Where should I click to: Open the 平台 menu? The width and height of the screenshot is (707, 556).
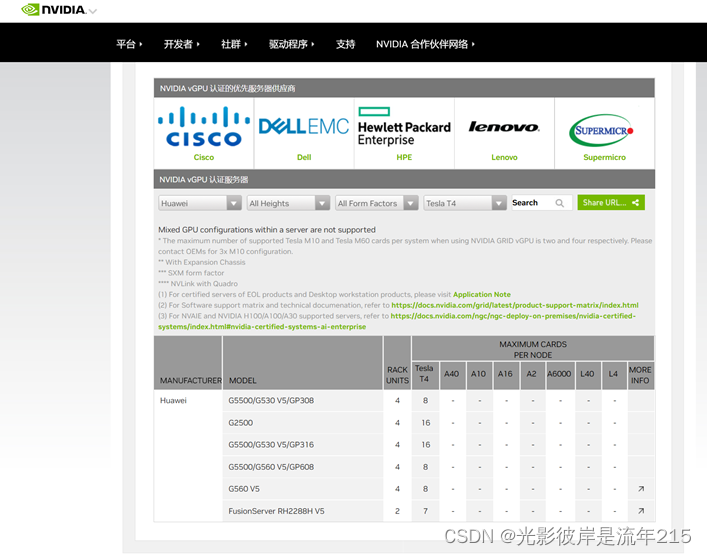129,44
